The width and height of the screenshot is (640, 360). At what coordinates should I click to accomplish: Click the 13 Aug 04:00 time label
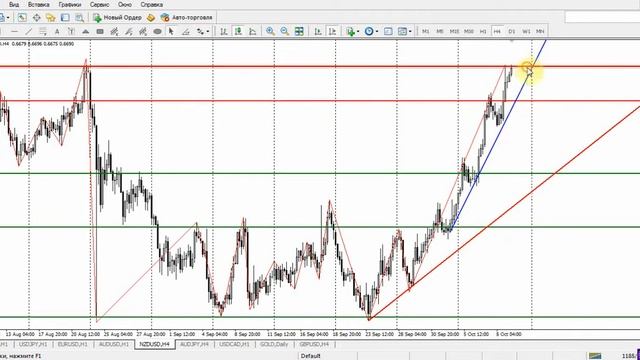point(20,334)
